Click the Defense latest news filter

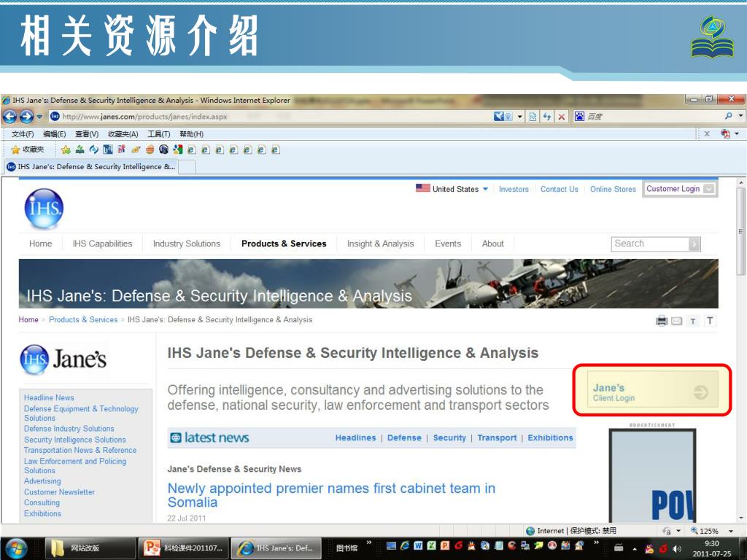[404, 437]
